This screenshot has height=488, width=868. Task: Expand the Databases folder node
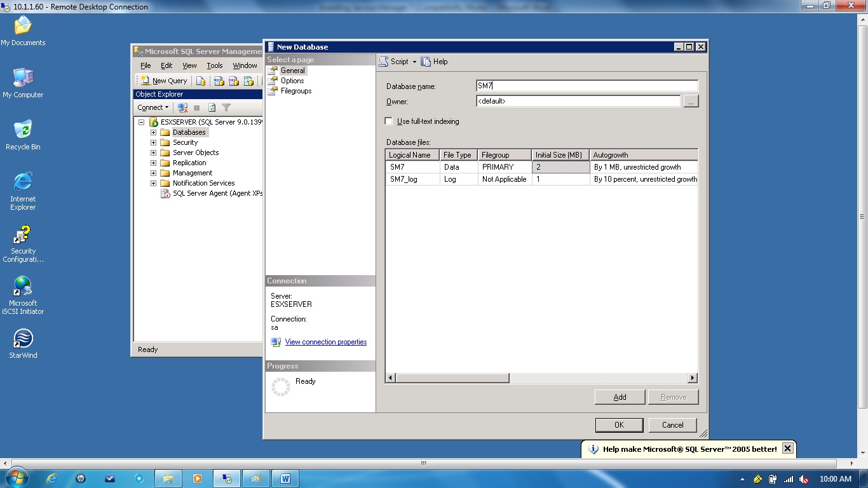(153, 132)
